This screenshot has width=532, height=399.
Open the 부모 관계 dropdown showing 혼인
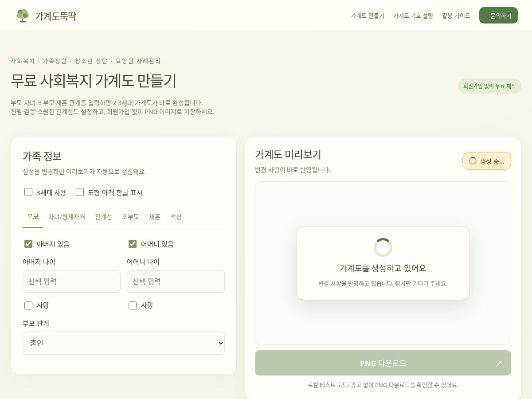pyautogui.click(x=124, y=343)
